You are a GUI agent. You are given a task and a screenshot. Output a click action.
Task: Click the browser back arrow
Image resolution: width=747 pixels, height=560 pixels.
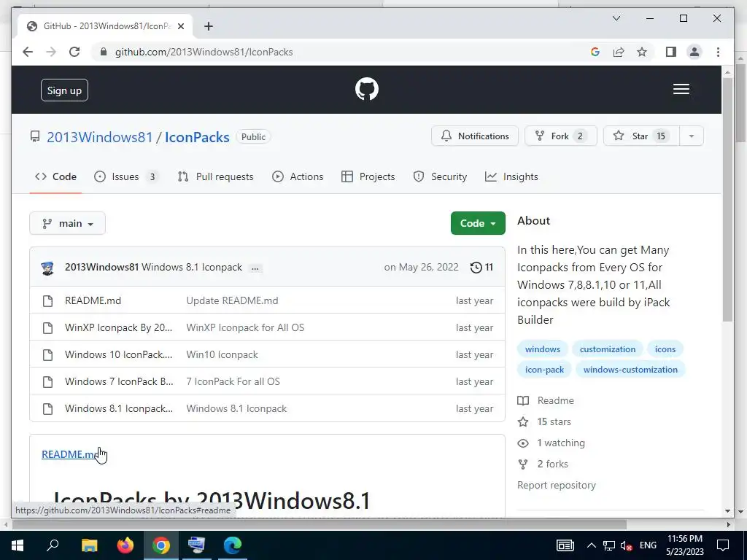[x=28, y=52]
